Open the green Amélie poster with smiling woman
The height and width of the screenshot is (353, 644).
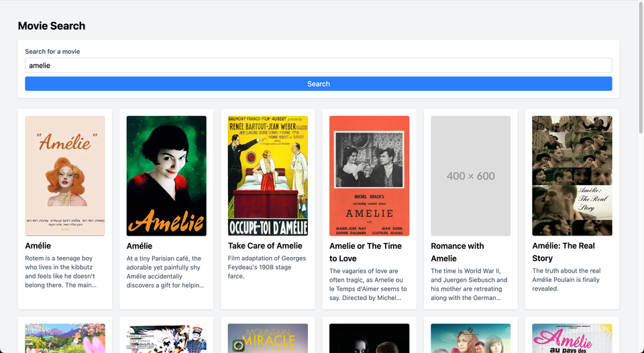[166, 176]
